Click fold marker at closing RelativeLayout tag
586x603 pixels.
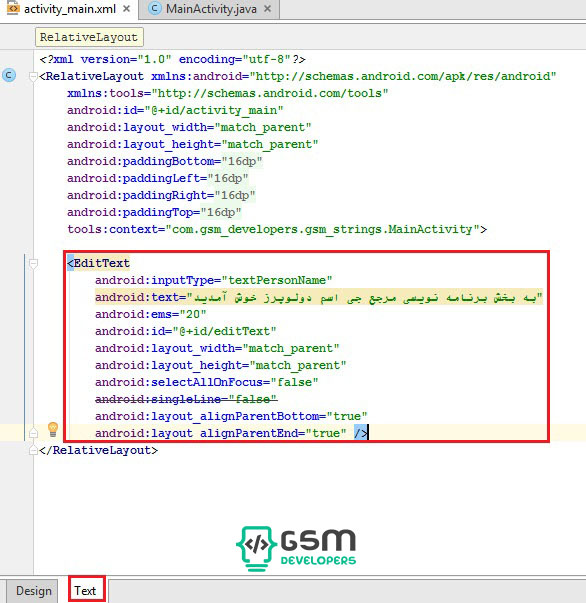tap(33, 450)
